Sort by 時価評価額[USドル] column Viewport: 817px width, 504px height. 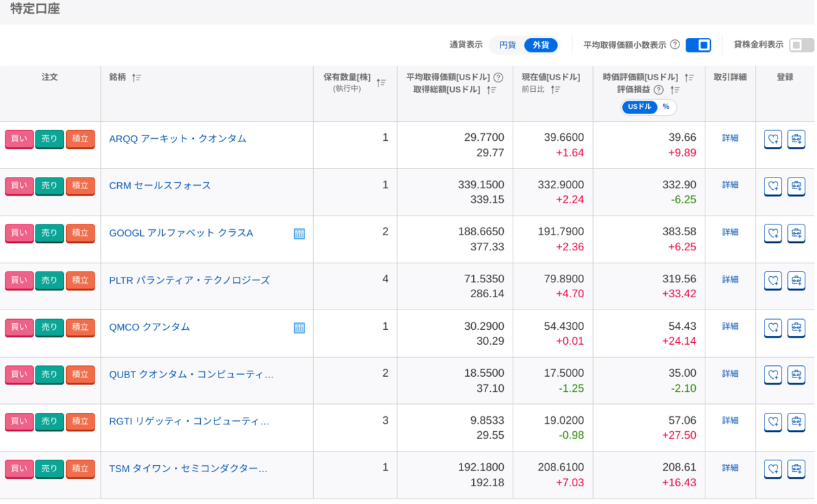689,78
